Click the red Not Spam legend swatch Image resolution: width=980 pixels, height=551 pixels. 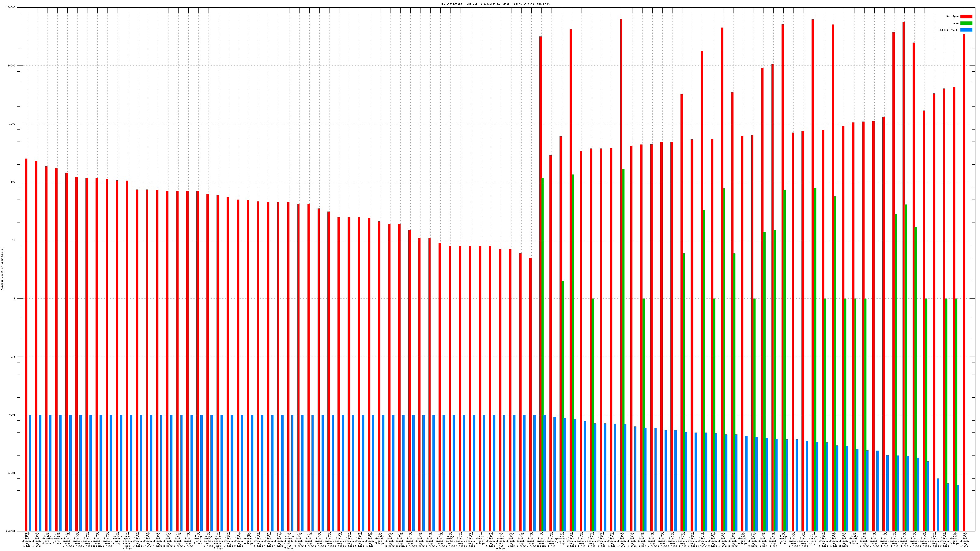[966, 16]
